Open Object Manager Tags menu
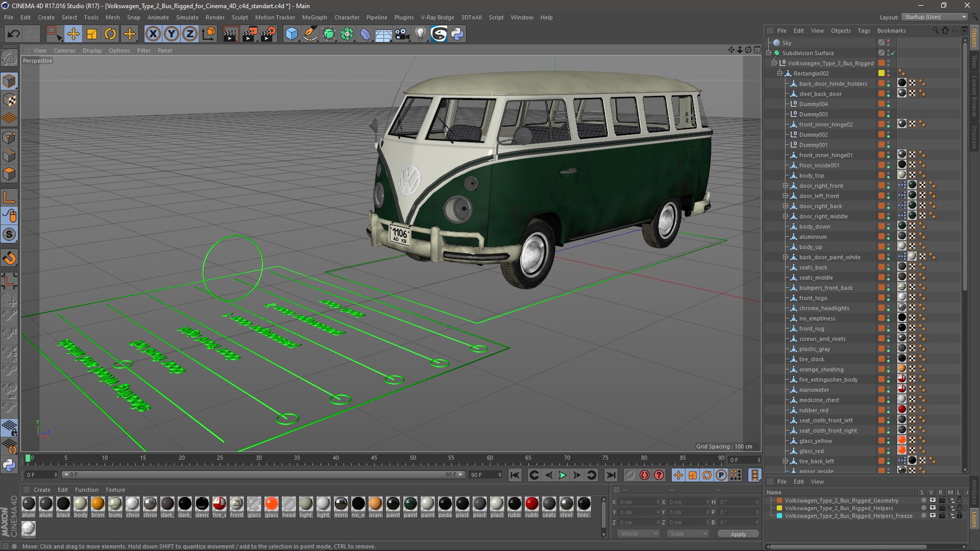 click(x=864, y=31)
